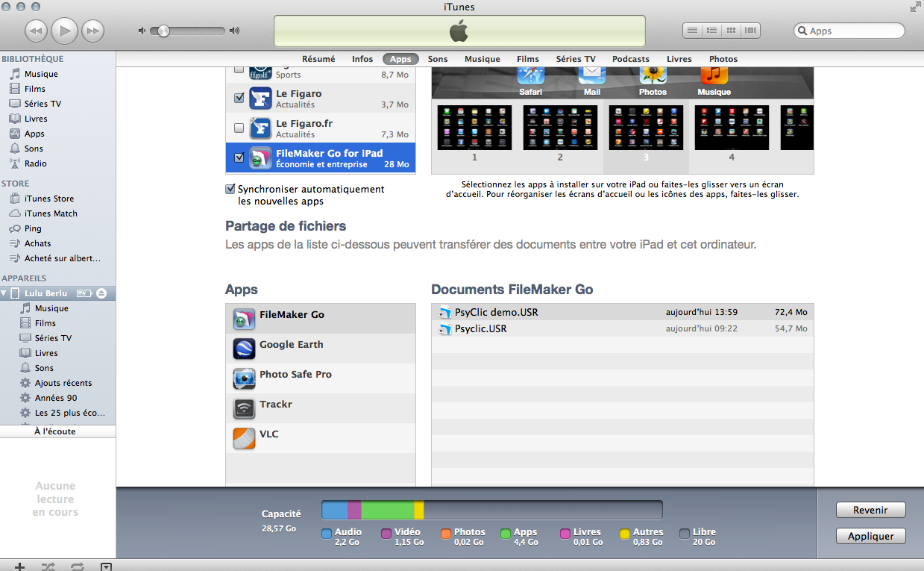Uncheck the Le Figaro app checkbox
The width and height of the screenshot is (924, 571).
tap(239, 97)
